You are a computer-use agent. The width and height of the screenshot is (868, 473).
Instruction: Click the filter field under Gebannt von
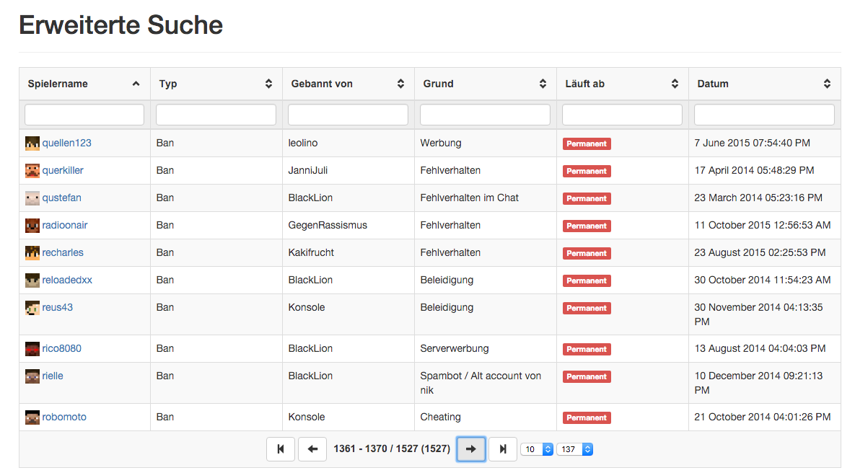coord(348,114)
